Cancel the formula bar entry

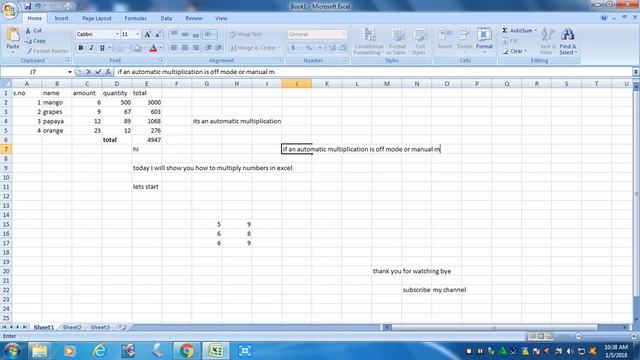coord(89,72)
